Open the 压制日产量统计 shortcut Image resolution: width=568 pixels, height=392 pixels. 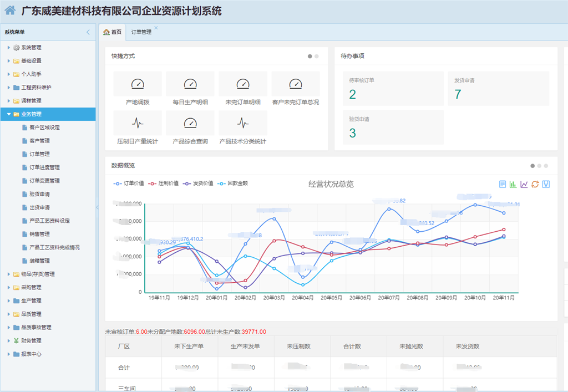click(138, 128)
